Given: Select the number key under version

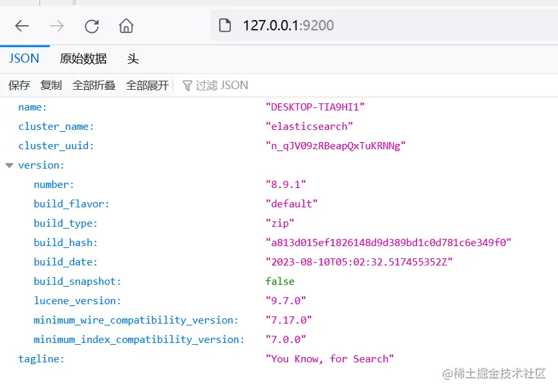Looking at the screenshot, I should tap(54, 185).
